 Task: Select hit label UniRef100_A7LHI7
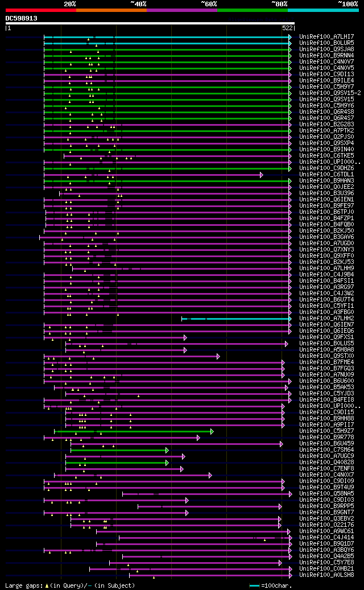pos(326,37)
